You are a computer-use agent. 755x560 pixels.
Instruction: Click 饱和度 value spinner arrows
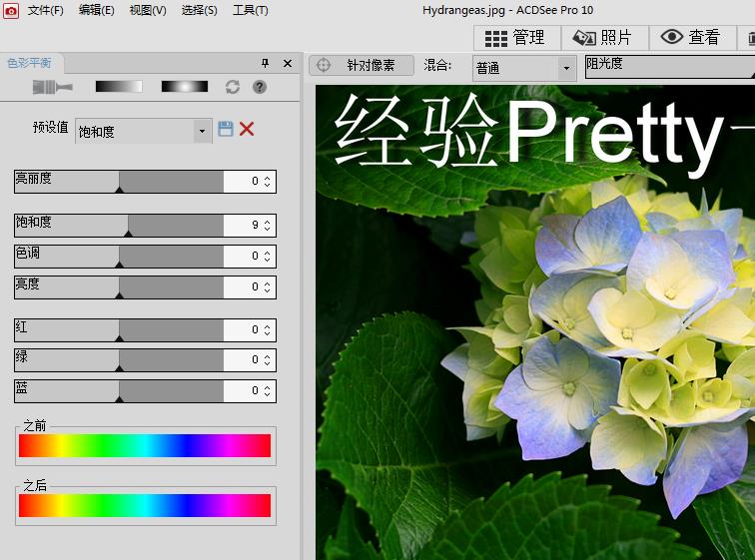pyautogui.click(x=268, y=226)
